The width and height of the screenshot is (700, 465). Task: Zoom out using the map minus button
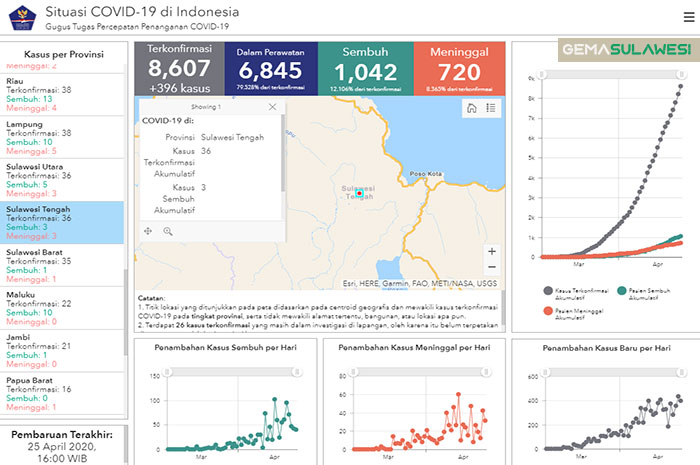(x=491, y=267)
